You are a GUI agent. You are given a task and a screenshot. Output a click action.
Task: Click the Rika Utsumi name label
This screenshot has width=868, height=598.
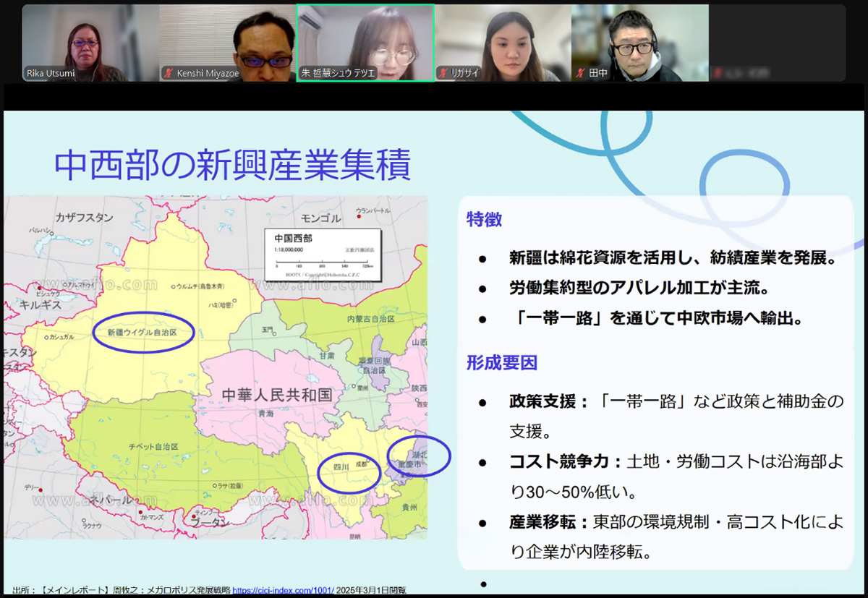(51, 73)
